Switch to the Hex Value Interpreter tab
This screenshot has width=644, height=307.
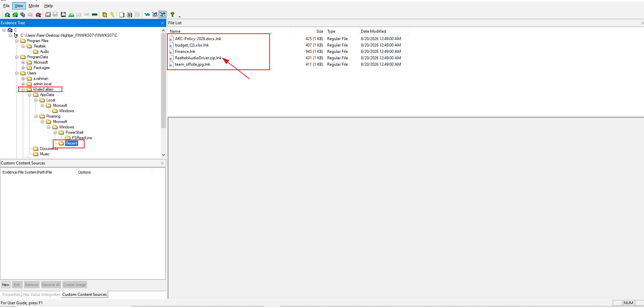coord(41,295)
